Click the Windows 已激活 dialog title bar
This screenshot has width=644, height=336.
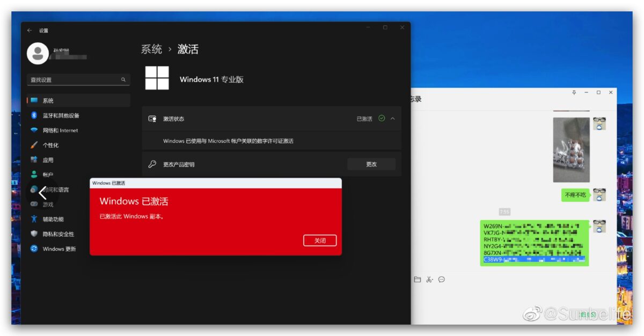coord(216,183)
